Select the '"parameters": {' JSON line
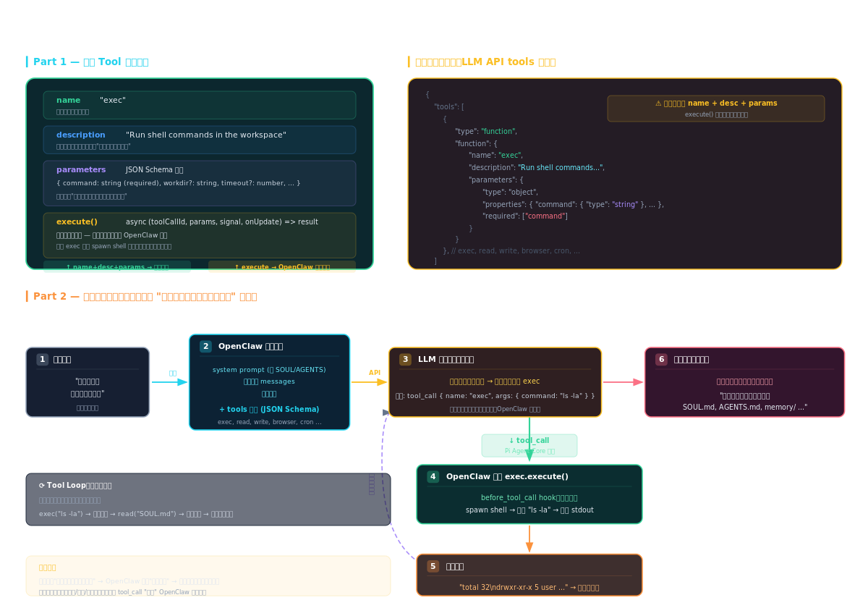The image size is (868, 608). click(495, 180)
